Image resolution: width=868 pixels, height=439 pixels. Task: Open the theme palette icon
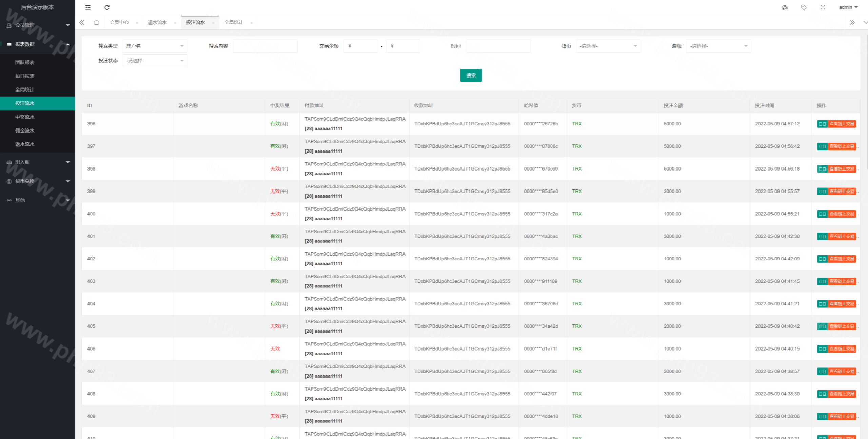pos(785,7)
